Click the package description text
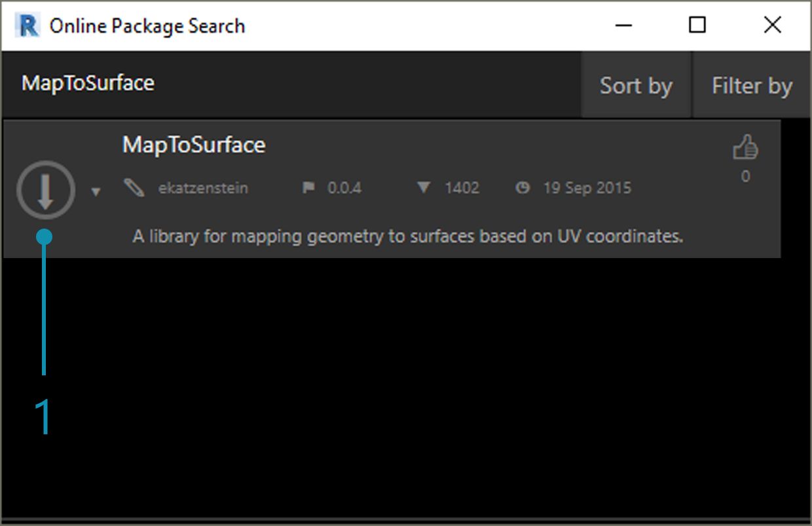The image size is (812, 526). (407, 236)
